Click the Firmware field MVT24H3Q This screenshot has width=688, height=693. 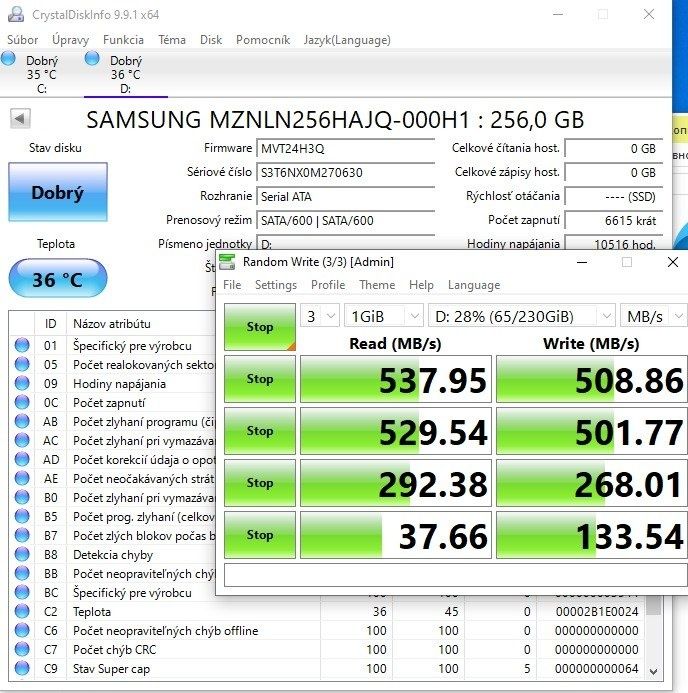[x=346, y=148]
